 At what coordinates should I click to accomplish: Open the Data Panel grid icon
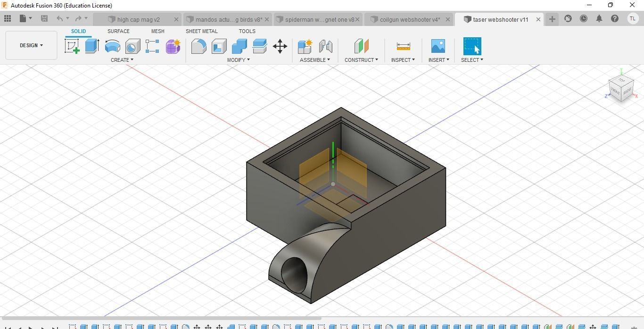point(7,18)
